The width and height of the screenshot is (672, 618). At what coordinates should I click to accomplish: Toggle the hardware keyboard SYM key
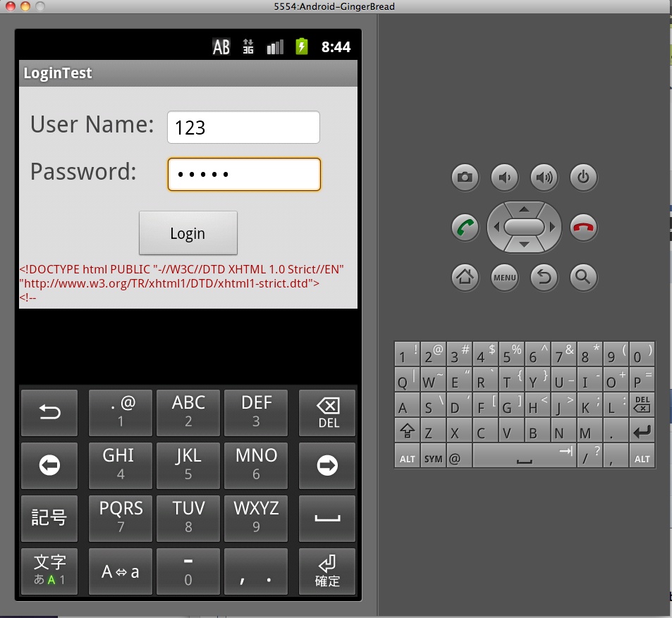tap(433, 456)
